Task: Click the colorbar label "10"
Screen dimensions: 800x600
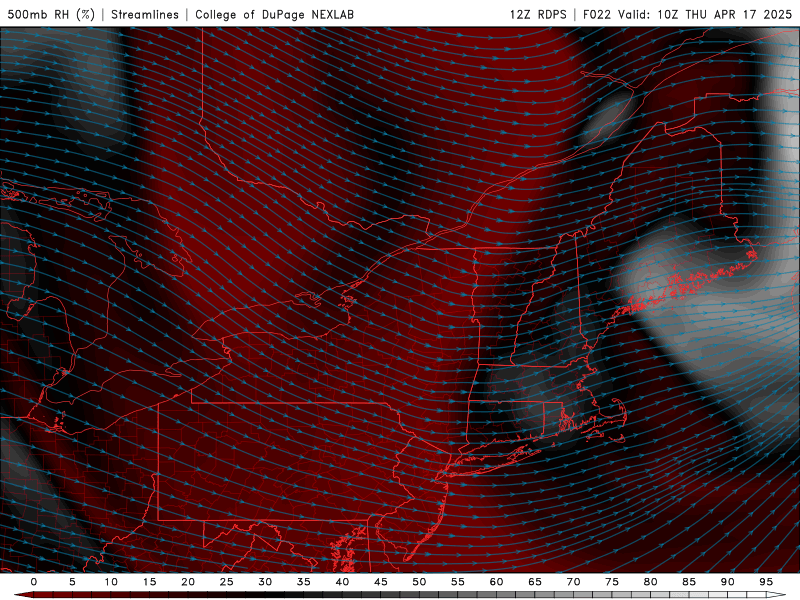Action: click(111, 582)
